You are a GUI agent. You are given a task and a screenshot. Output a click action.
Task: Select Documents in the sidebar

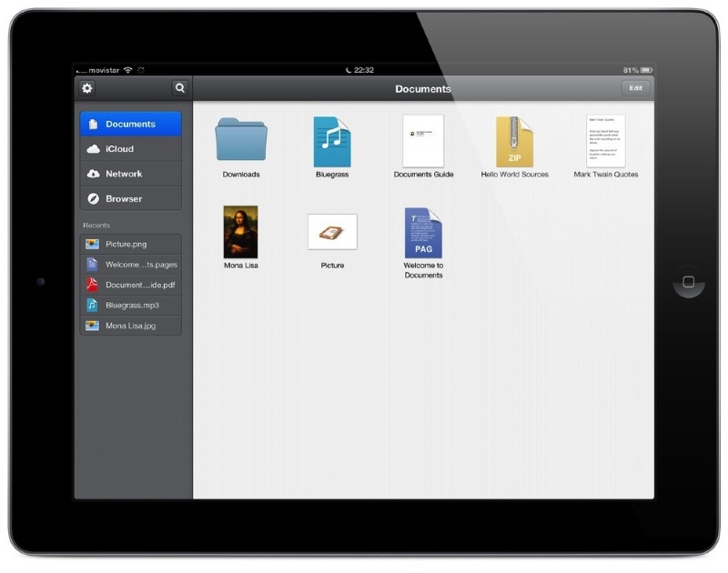point(130,125)
